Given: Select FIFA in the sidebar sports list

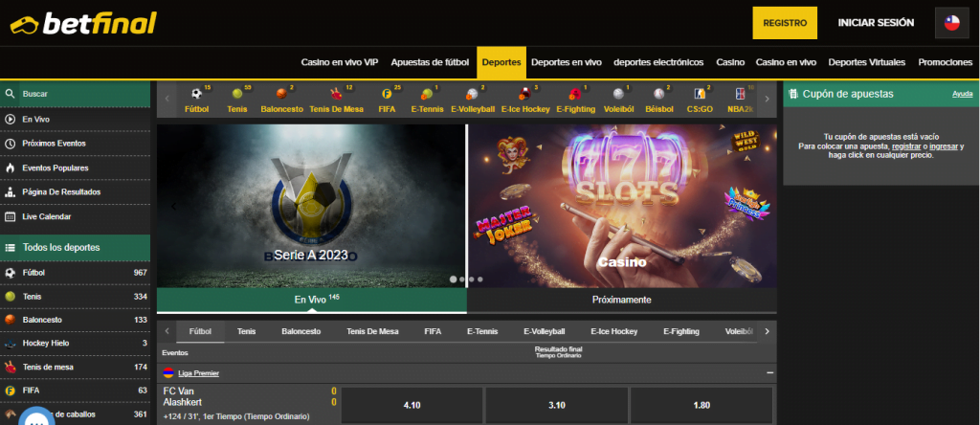Looking at the screenshot, I should [x=75, y=391].
